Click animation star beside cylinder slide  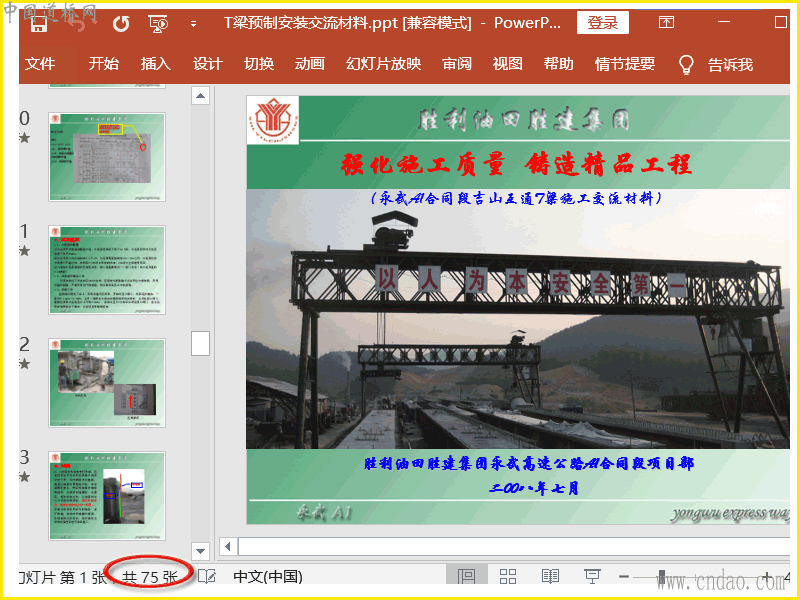(x=24, y=477)
